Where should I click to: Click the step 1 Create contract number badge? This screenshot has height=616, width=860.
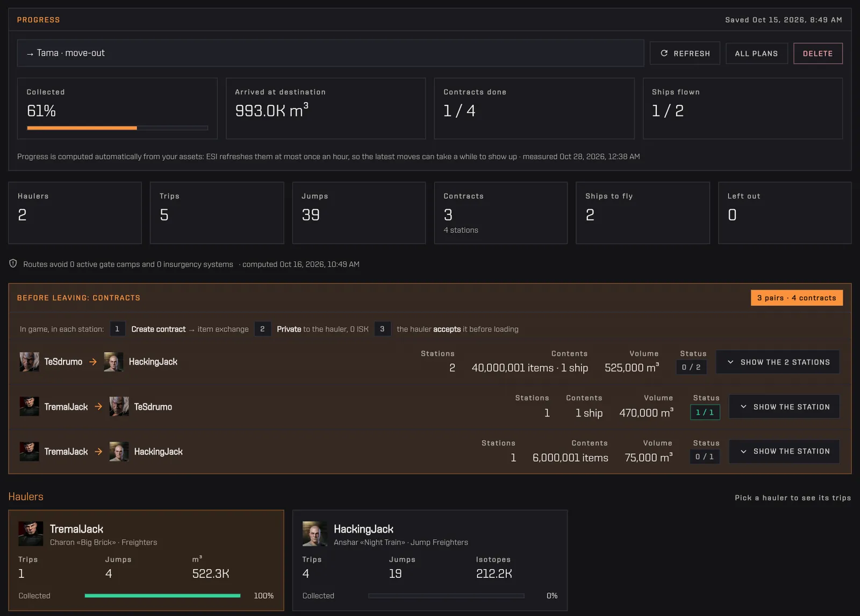click(x=117, y=329)
